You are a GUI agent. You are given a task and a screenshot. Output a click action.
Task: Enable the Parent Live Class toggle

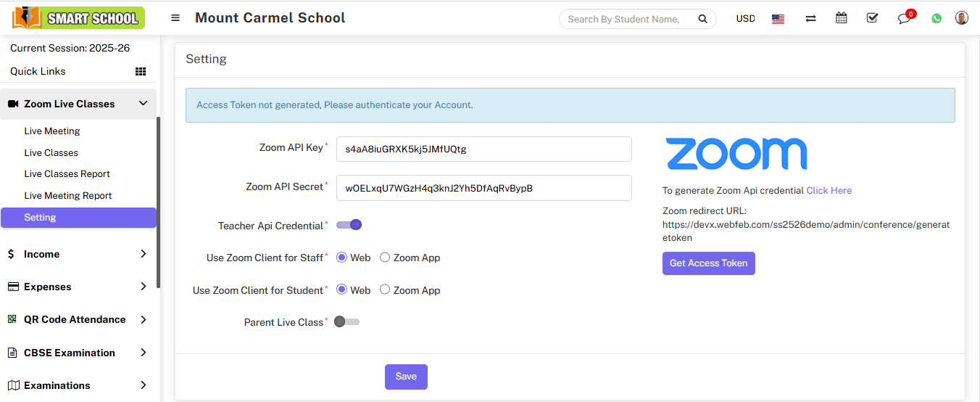pos(347,321)
